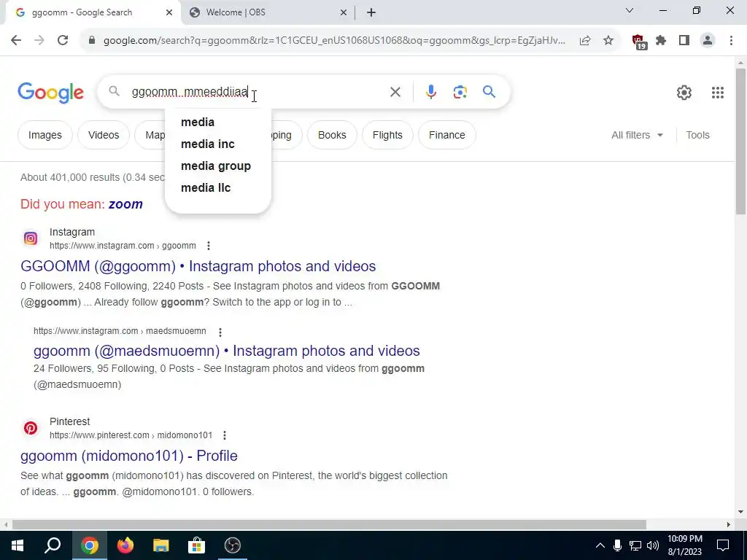Screen dimensions: 747x560
Task: Click the vertical page scrollbar thumb
Action: click(x=740, y=141)
